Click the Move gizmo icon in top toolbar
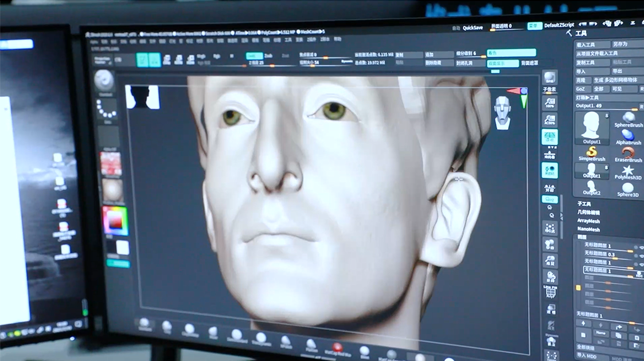Viewport: 644px width, 361px height. point(167,60)
